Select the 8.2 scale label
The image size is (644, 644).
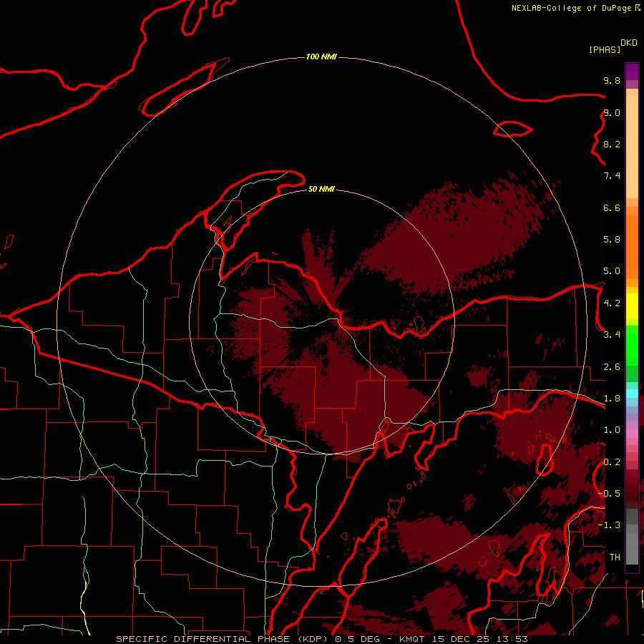[x=612, y=144]
